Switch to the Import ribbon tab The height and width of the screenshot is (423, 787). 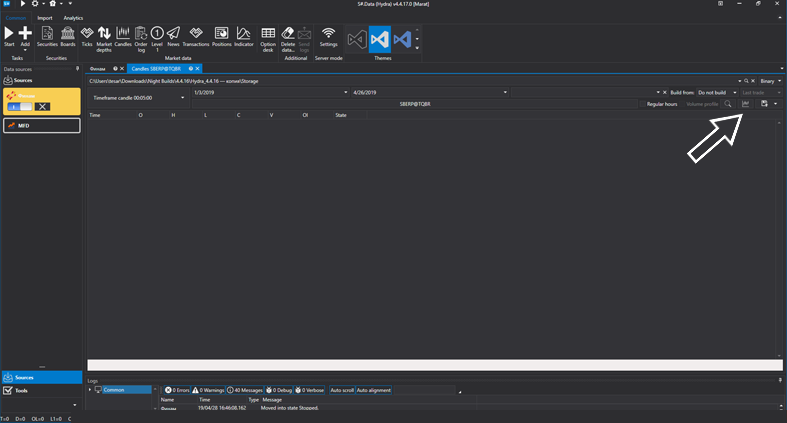tap(45, 18)
